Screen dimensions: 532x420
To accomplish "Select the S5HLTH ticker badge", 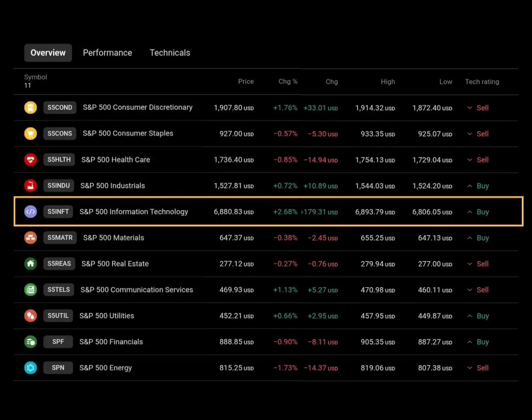I will (59, 159).
